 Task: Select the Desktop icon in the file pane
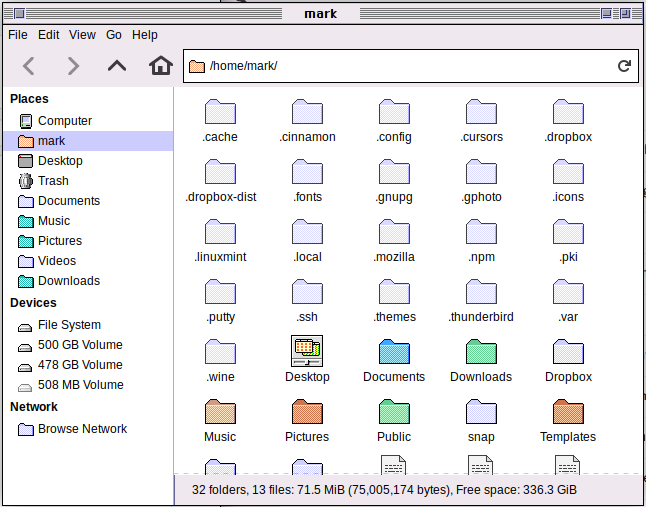pos(307,351)
